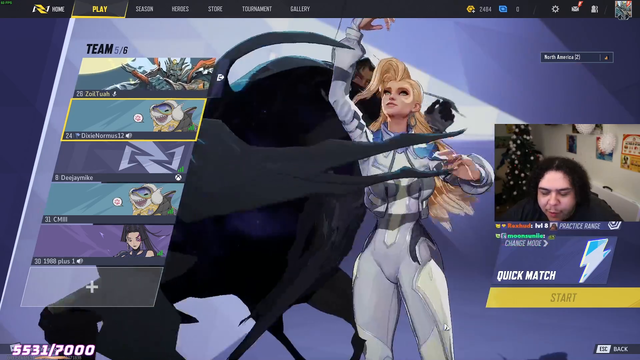
Task: Open the player profile avatar
Action: (623, 9)
